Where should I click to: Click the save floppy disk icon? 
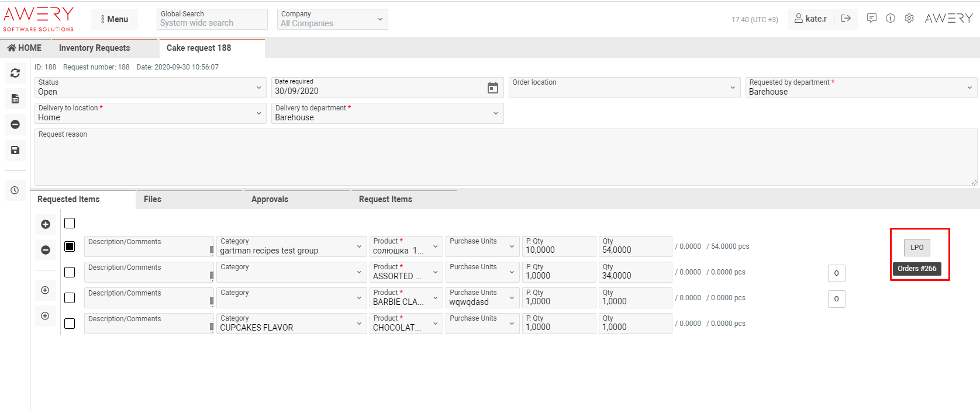(15, 150)
